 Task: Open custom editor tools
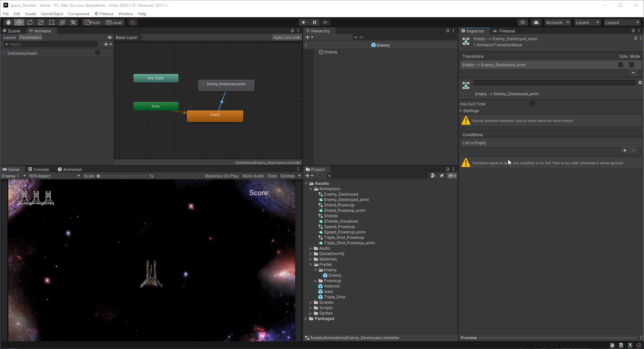tap(73, 22)
